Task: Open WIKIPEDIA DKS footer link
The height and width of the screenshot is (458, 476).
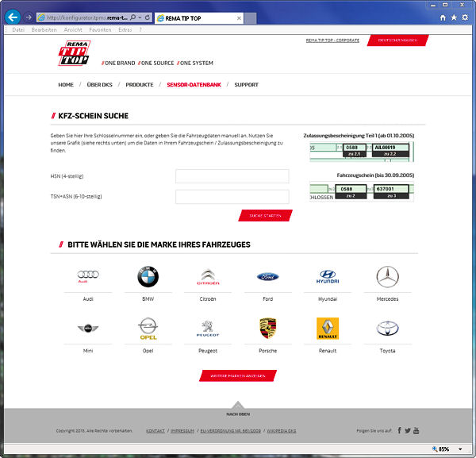Action: (x=282, y=431)
